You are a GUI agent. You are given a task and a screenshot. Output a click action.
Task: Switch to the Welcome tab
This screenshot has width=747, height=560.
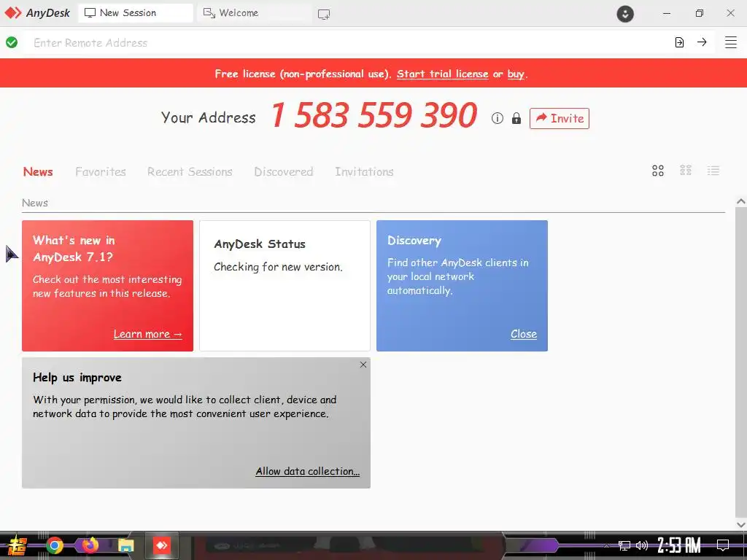[254, 13]
